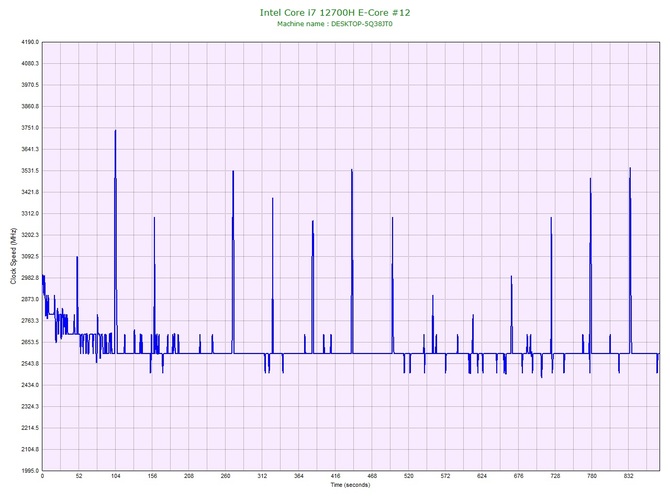Click the 156 tick on time axis
Screen dimensions: 670x502
pos(152,476)
